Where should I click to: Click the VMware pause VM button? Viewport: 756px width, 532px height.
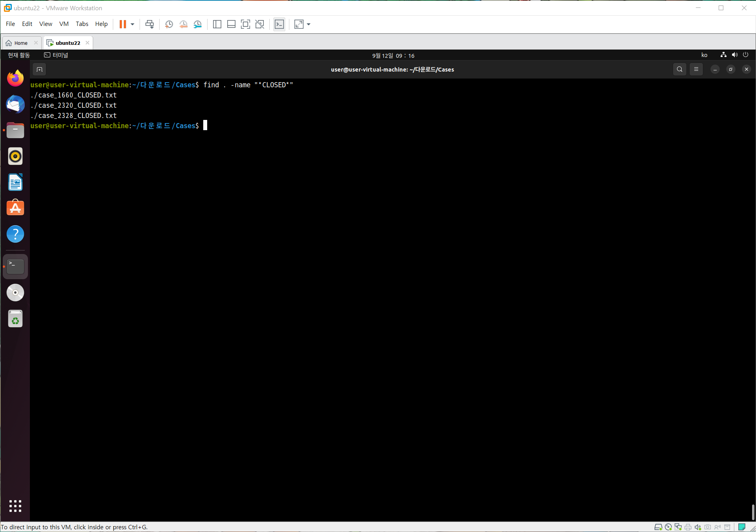[123, 24]
